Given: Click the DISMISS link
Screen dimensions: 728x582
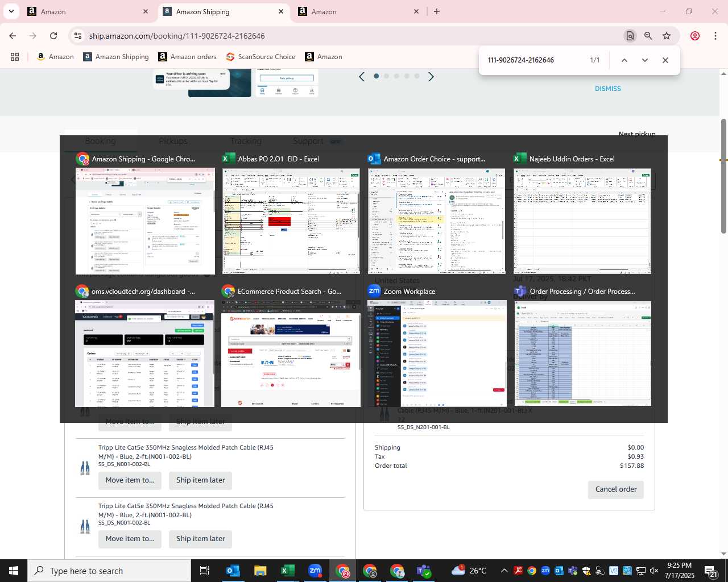Looking at the screenshot, I should click(x=607, y=89).
